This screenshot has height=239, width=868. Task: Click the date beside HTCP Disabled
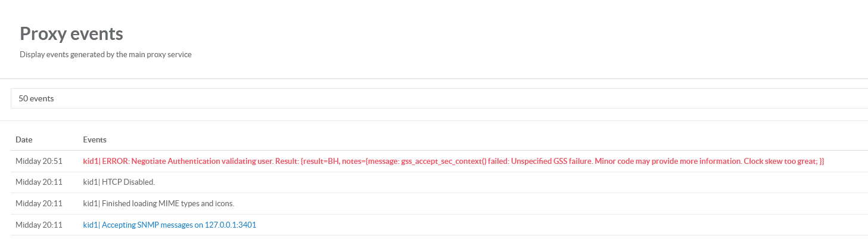point(39,182)
